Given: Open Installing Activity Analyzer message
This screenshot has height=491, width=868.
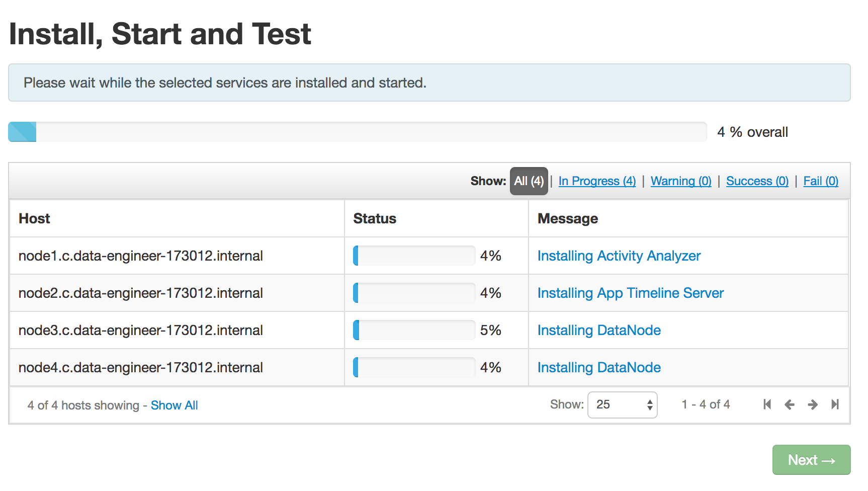Looking at the screenshot, I should pyautogui.click(x=619, y=256).
